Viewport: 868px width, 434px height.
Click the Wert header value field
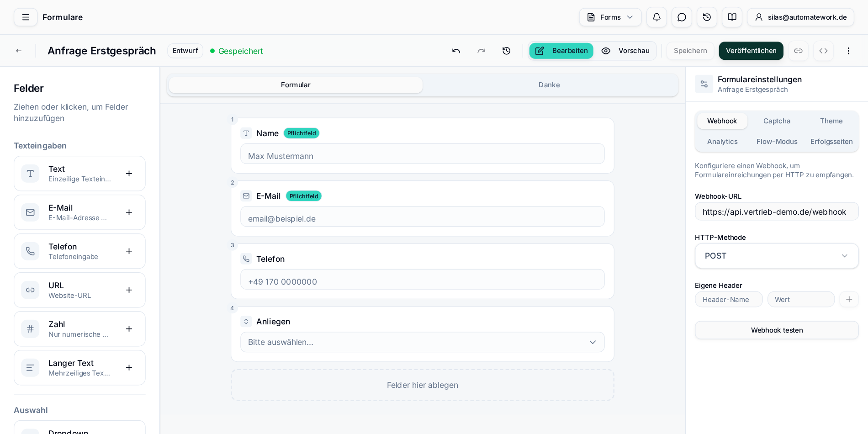(x=801, y=300)
